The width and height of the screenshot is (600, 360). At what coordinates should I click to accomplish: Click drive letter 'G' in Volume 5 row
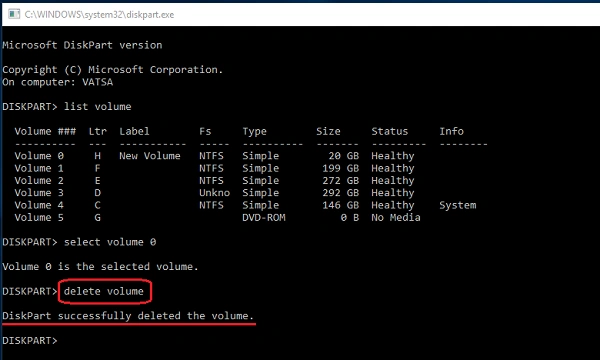pos(98,217)
